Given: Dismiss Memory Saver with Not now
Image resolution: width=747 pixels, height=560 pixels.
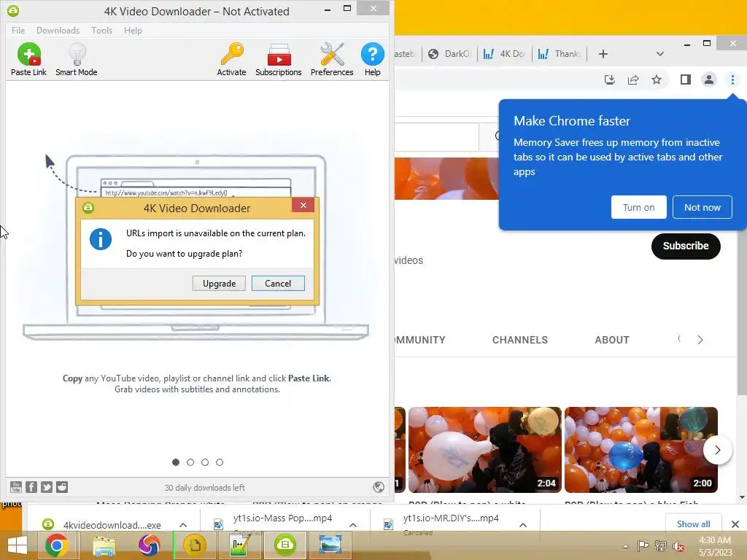Looking at the screenshot, I should coord(703,207).
